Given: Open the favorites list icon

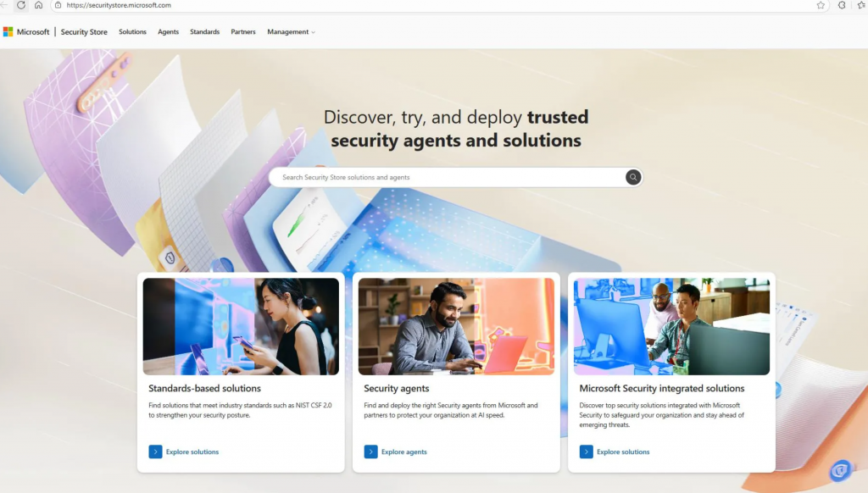Looking at the screenshot, I should tap(861, 5).
